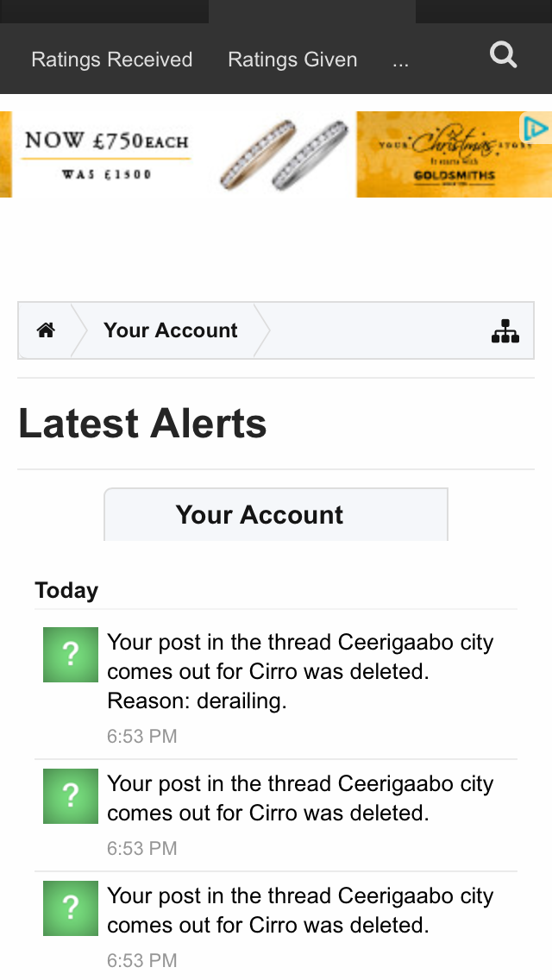Go to forum home via house icon
Viewport: 552px width, 980px height.
(46, 330)
